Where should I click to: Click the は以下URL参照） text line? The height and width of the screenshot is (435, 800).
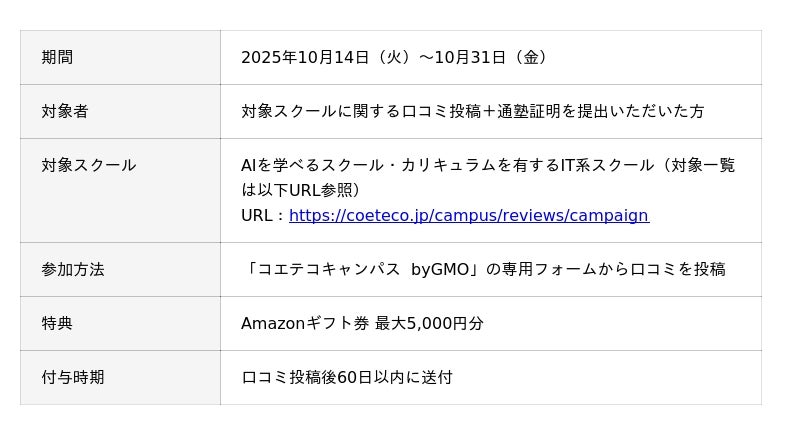tap(300, 190)
